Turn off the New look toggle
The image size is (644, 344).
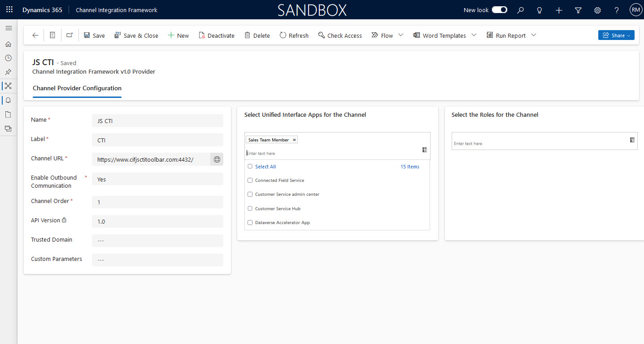point(499,9)
